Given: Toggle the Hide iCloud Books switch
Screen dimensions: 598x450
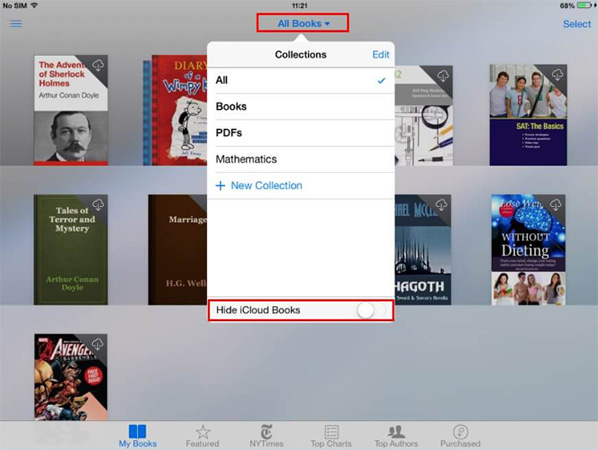Looking at the screenshot, I should [371, 310].
